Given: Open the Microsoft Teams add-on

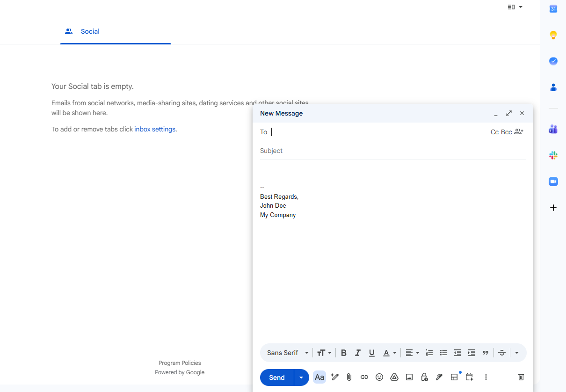Looking at the screenshot, I should [x=553, y=129].
